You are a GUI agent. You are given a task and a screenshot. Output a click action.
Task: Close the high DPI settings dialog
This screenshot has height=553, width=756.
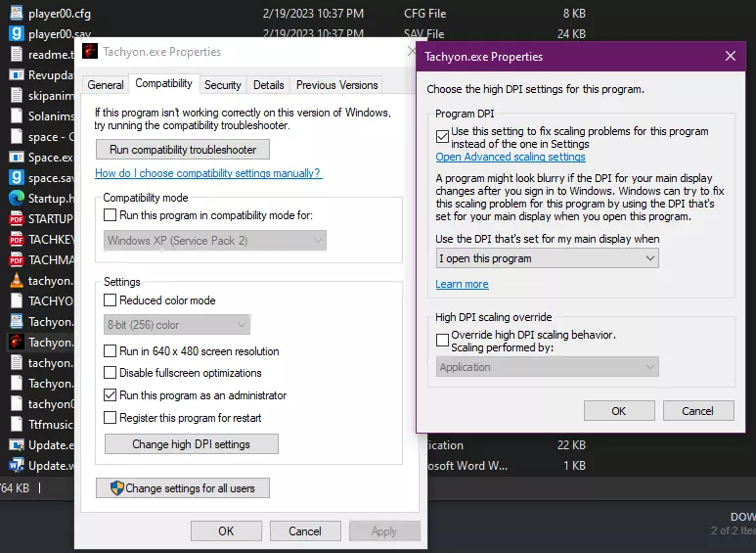[x=731, y=56]
